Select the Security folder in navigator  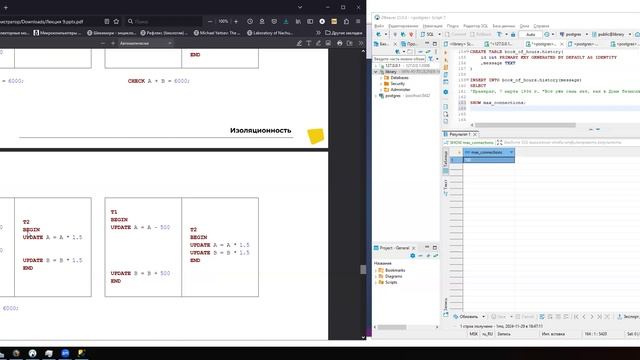(397, 83)
